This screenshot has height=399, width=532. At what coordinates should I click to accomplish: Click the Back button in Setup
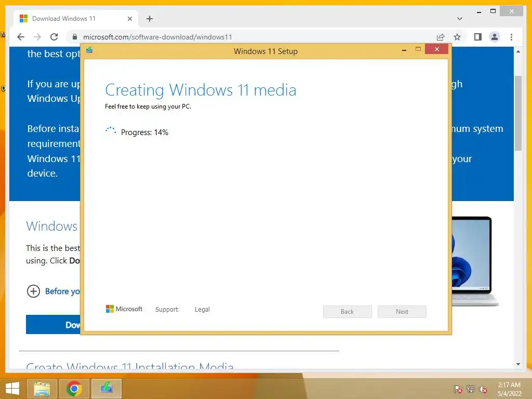coord(348,312)
